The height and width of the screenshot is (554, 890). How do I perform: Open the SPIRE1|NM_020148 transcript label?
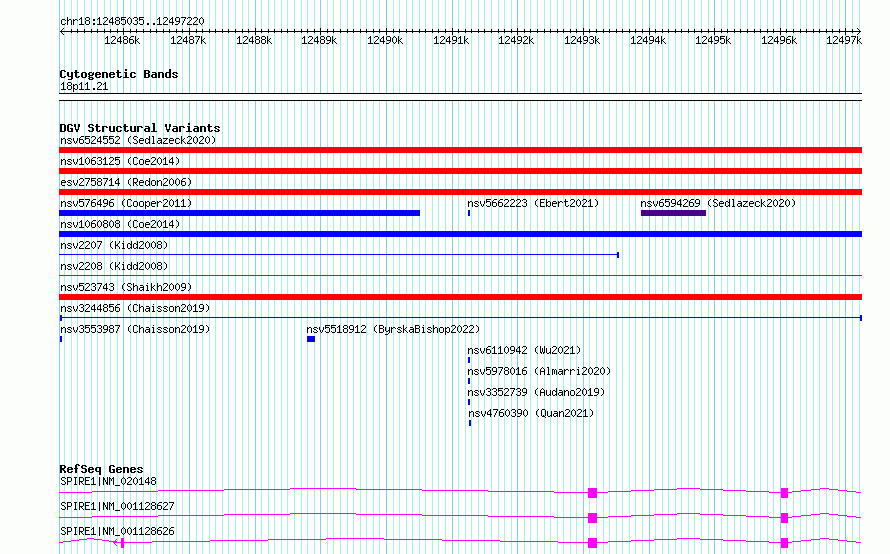pos(108,481)
